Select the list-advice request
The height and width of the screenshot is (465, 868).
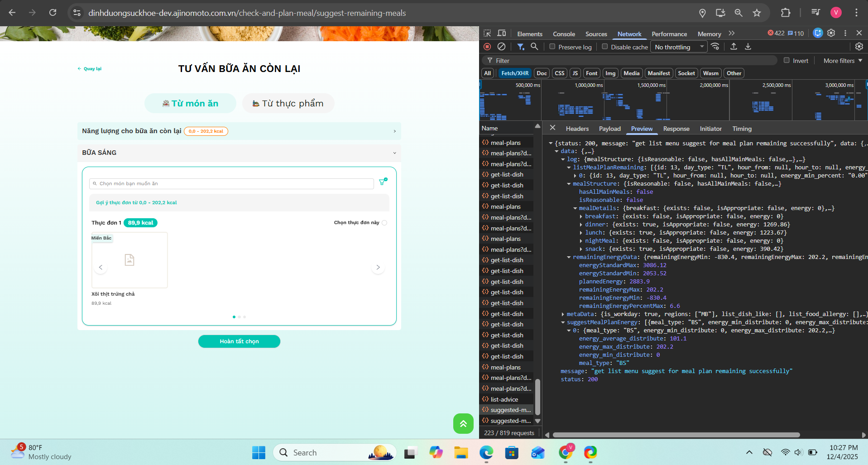tap(504, 399)
